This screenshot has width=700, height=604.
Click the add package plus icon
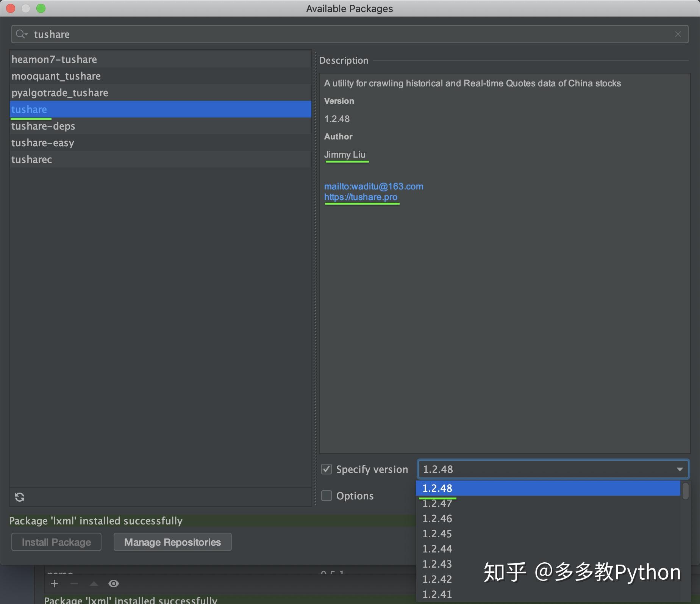[55, 584]
